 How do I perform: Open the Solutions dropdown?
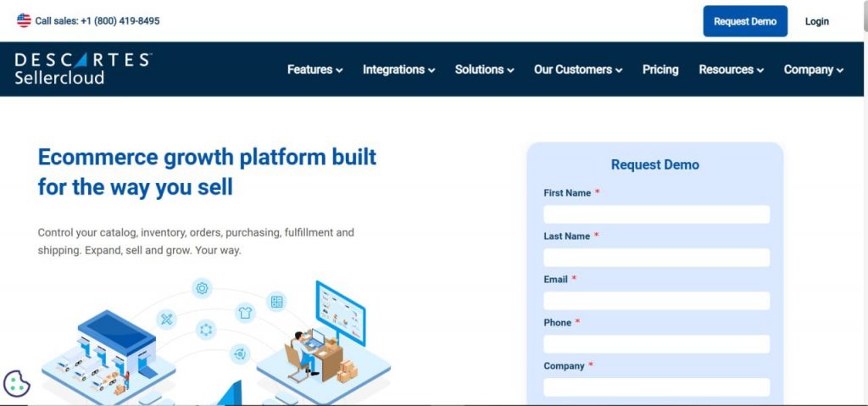(484, 70)
